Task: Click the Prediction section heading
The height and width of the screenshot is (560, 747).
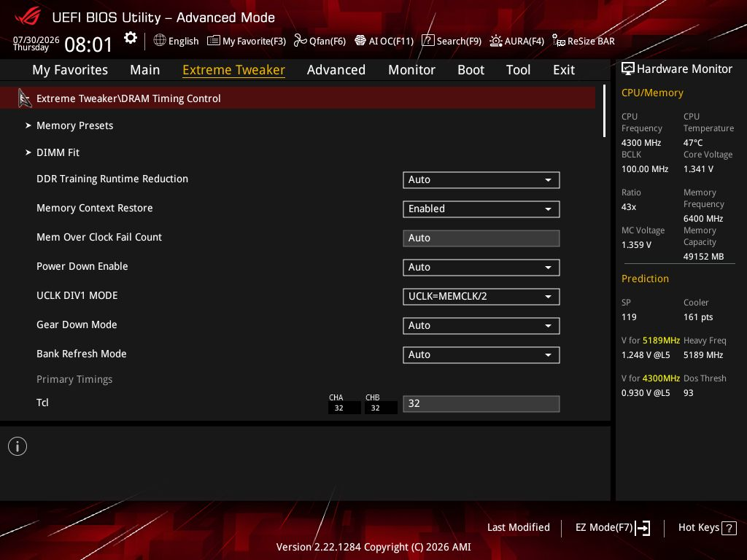Action: 645,279
